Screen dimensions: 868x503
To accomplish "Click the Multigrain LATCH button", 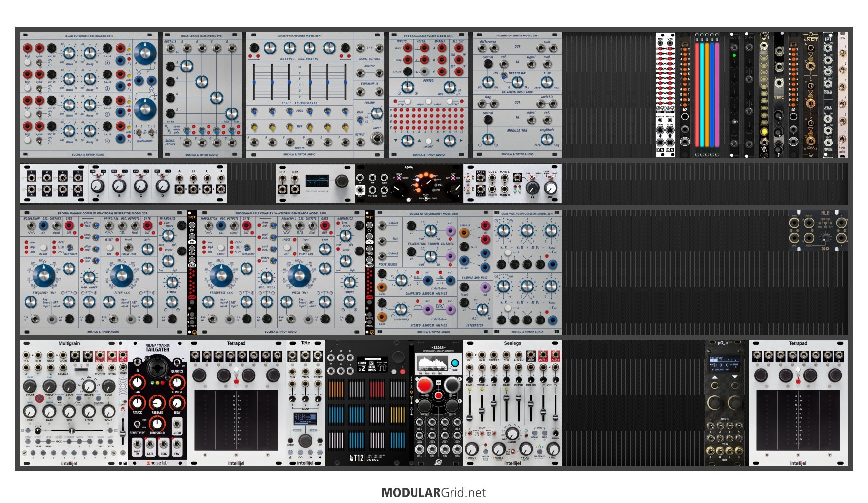I will point(110,441).
